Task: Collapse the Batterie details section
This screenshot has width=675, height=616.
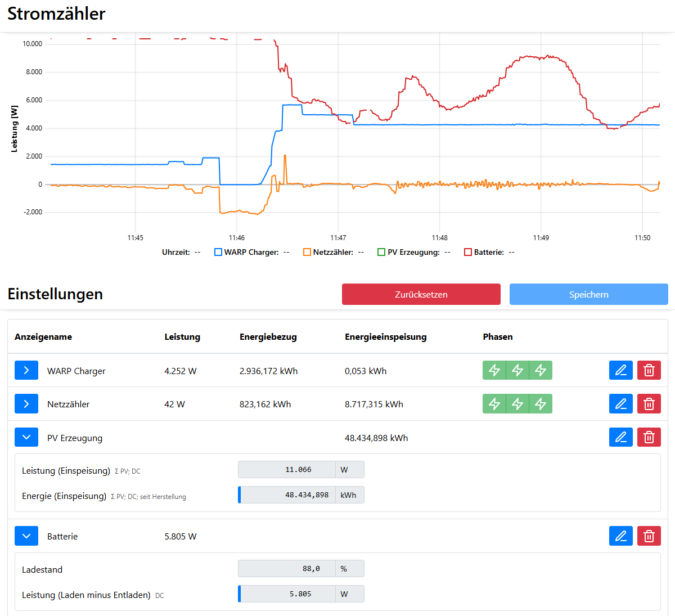Action: point(26,536)
